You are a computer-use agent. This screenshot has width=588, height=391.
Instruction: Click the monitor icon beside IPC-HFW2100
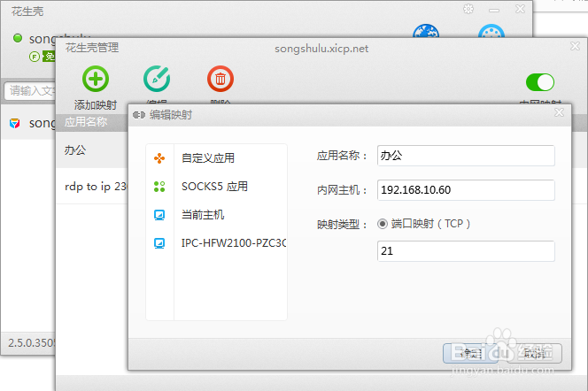click(x=159, y=243)
